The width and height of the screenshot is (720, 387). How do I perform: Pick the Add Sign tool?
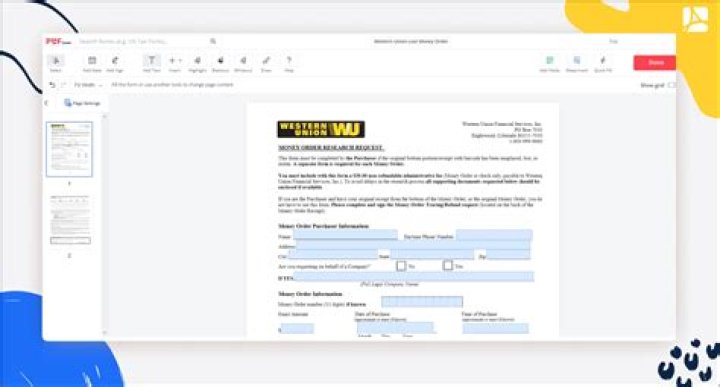pyautogui.click(x=115, y=63)
